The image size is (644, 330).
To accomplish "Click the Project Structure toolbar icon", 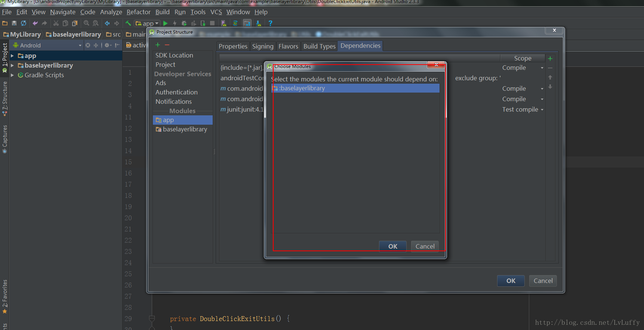I will click(x=247, y=23).
